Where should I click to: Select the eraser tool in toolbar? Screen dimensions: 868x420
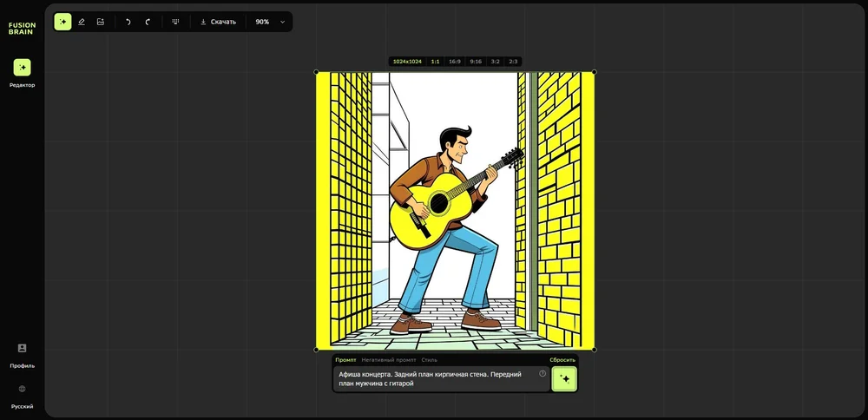pos(82,22)
